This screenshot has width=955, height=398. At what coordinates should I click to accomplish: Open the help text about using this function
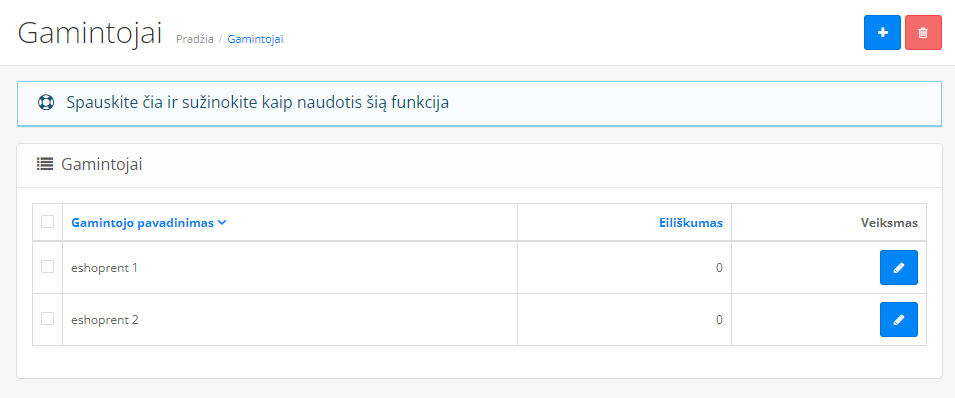coord(258,102)
